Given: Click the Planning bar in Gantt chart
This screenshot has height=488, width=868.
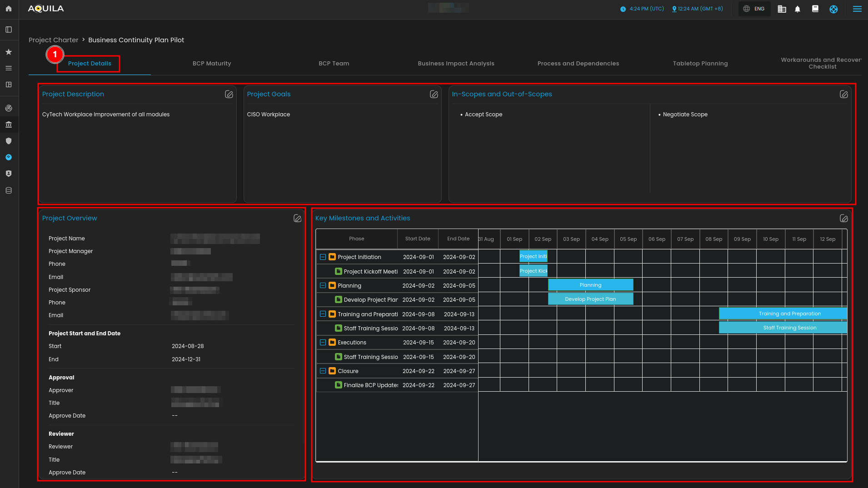Looking at the screenshot, I should tap(590, 285).
